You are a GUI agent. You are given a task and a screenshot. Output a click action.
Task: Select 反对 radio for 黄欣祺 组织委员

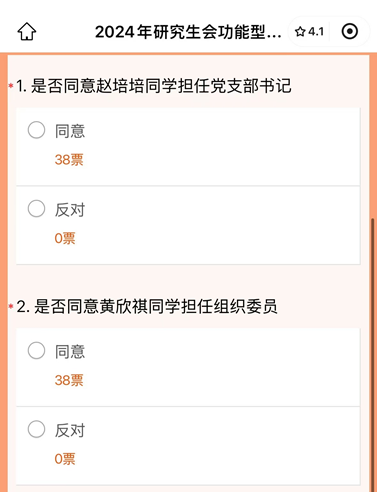tap(36, 429)
